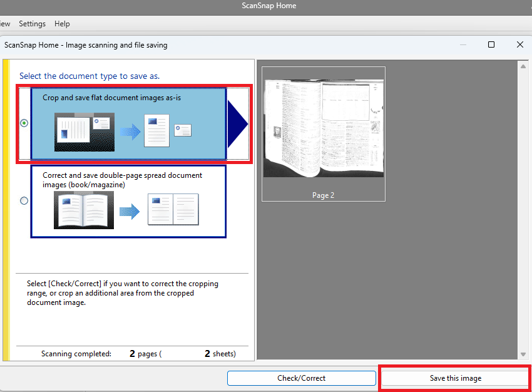532x392 pixels.
Task: Open the Help menu
Action: [x=62, y=24]
